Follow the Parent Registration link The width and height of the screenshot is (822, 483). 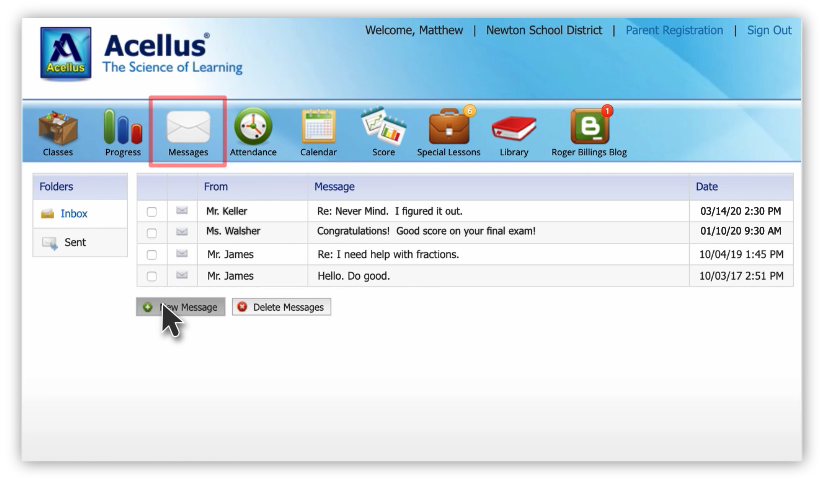pos(674,30)
